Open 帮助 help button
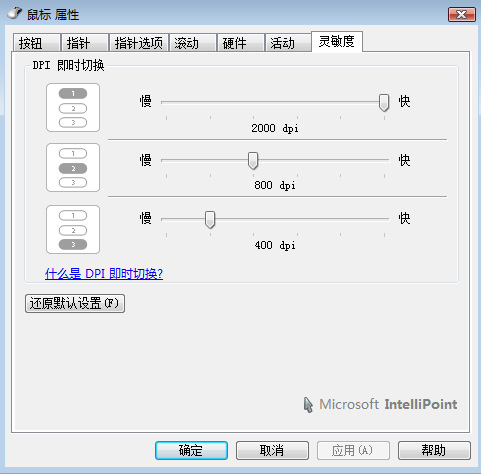The width and height of the screenshot is (481, 474). [434, 450]
